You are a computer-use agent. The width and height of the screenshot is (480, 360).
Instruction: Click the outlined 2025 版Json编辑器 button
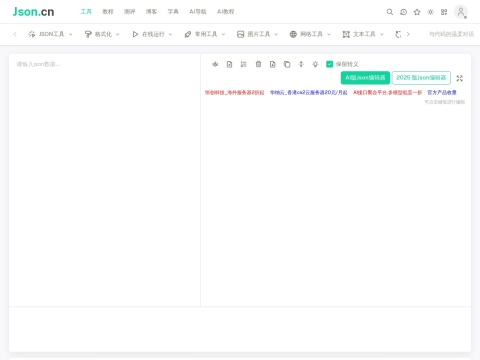[x=421, y=78]
